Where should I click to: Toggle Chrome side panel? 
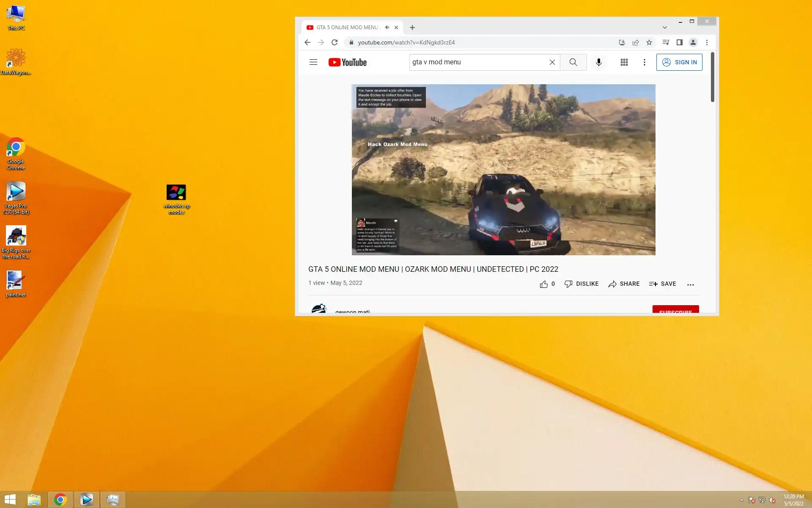(x=679, y=42)
